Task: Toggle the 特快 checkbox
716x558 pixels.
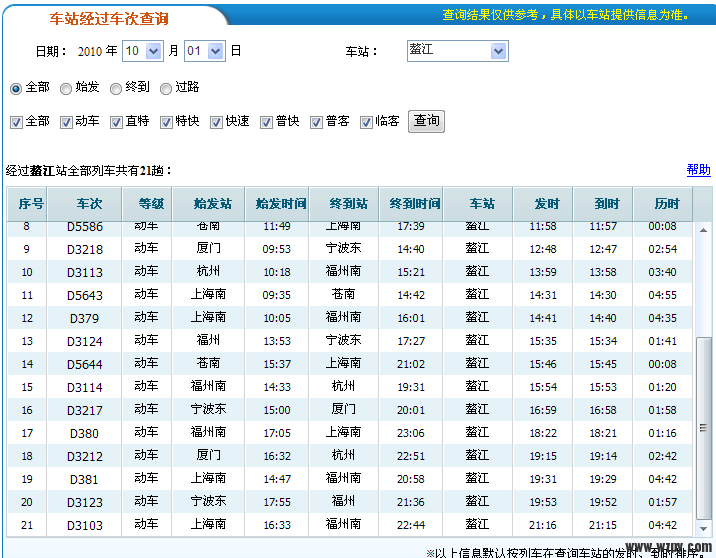Action: 166,122
